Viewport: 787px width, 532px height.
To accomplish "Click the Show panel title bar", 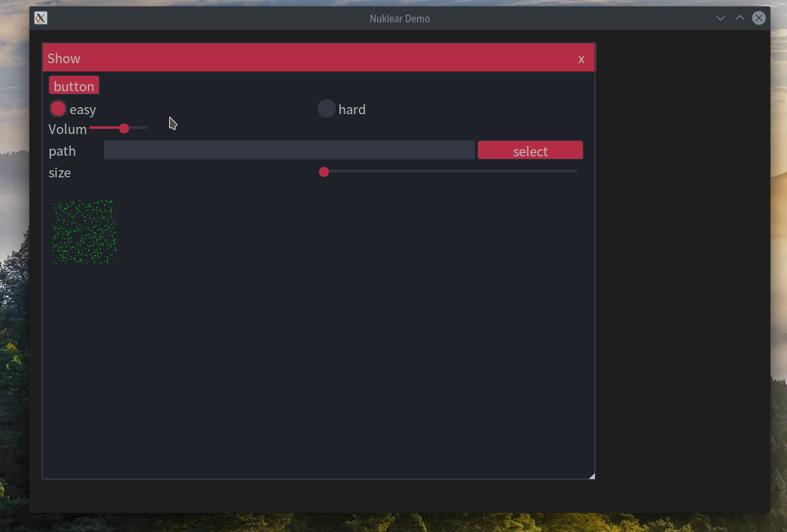I will click(x=319, y=58).
